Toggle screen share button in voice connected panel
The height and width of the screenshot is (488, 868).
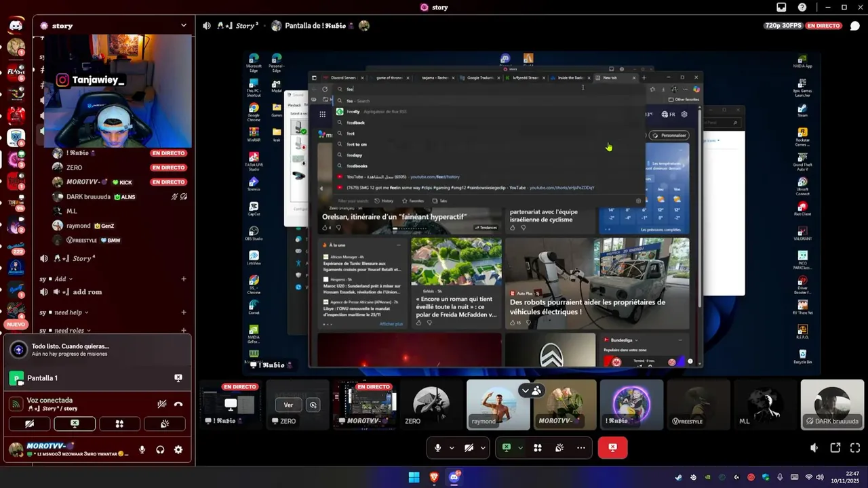pyautogui.click(x=75, y=424)
